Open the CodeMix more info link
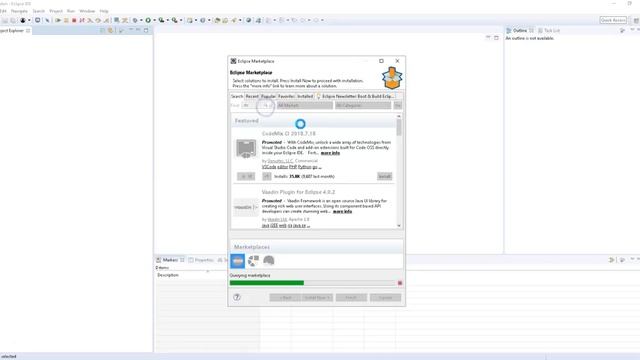Screen dimensions: 640x360 pyautogui.click(x=330, y=153)
